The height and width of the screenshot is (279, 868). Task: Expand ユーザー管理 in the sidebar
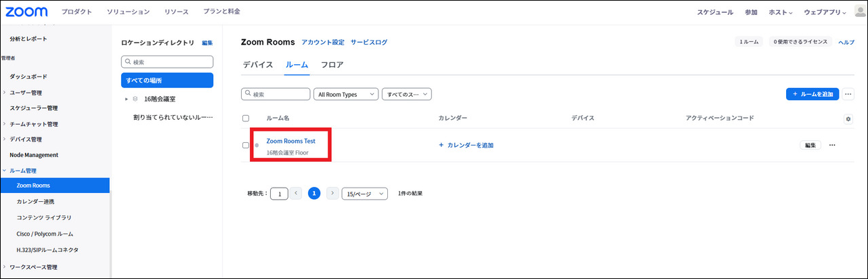coord(4,92)
